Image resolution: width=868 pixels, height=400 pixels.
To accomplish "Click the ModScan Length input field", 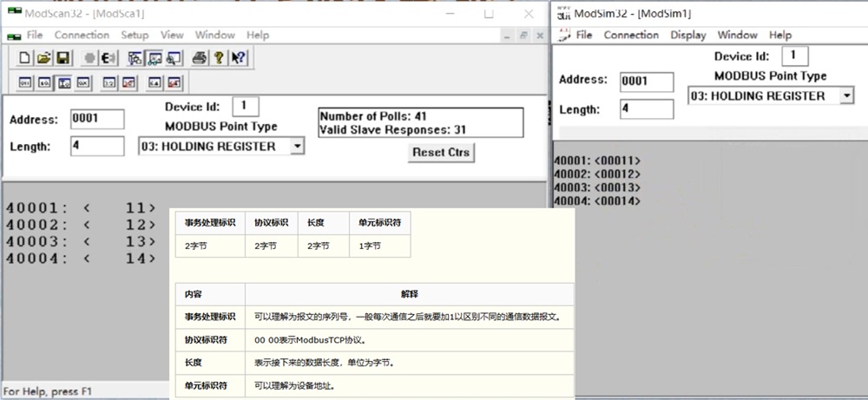I will [97, 147].
